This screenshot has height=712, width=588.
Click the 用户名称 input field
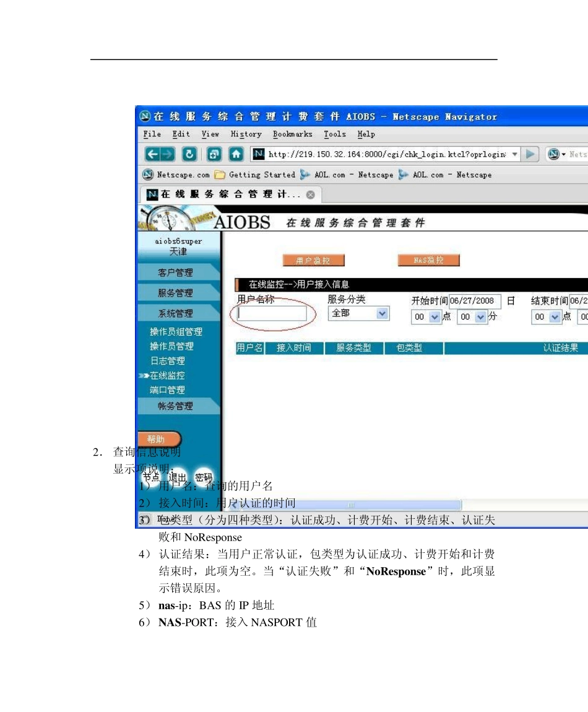click(x=272, y=314)
